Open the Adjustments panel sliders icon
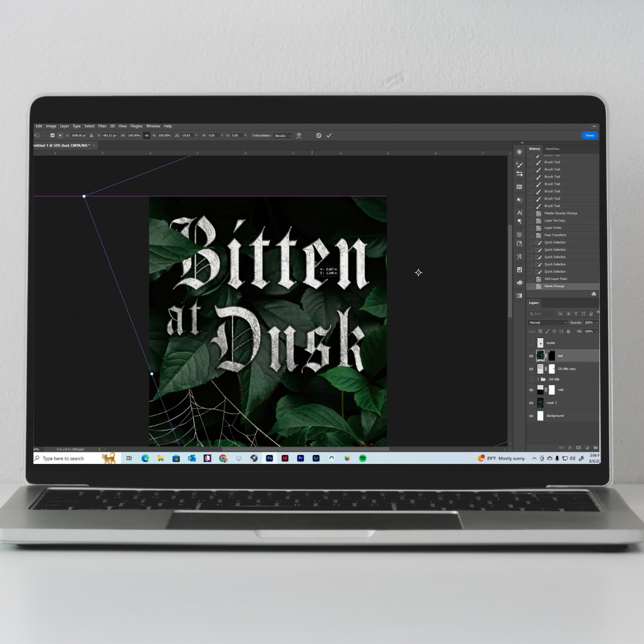The height and width of the screenshot is (644, 644). coord(519,234)
